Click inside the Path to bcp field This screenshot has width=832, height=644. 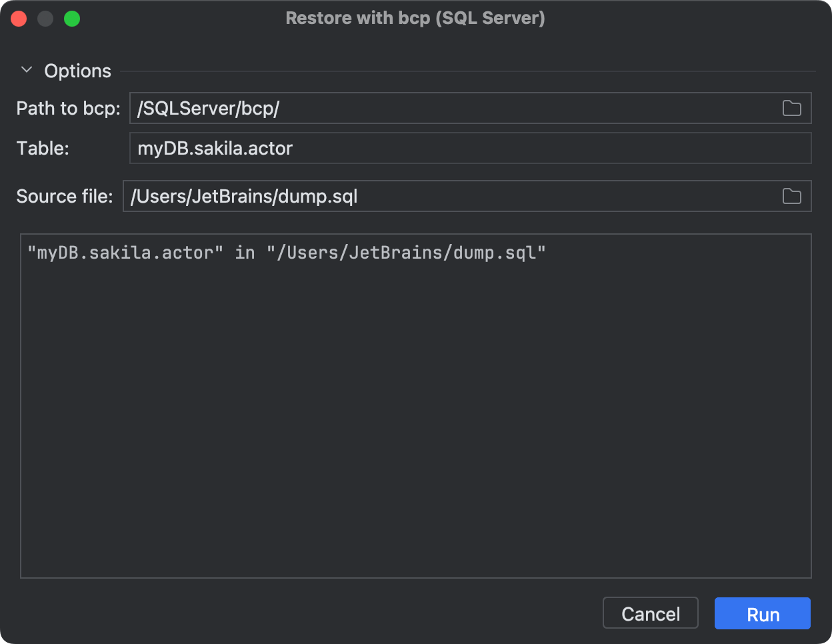pyautogui.click(x=400, y=108)
